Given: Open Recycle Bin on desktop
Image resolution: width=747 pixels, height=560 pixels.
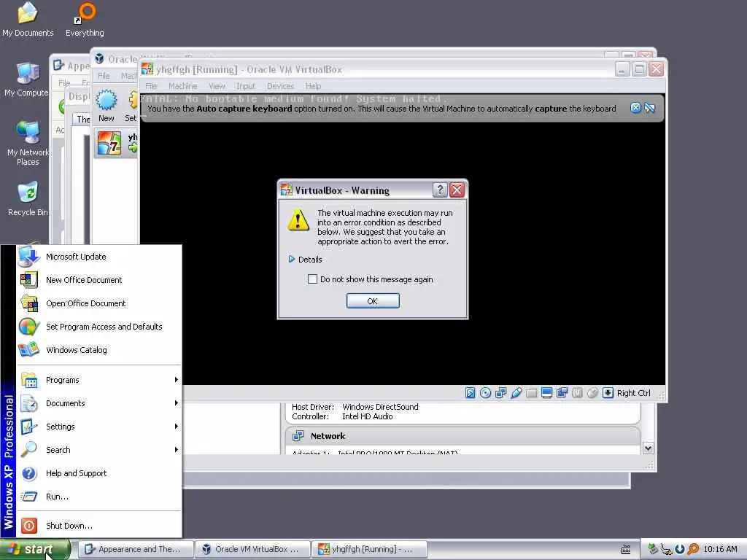Looking at the screenshot, I should (28, 199).
